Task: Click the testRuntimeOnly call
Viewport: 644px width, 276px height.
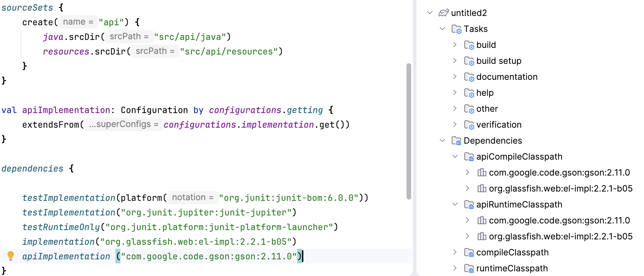Action: 61,227
